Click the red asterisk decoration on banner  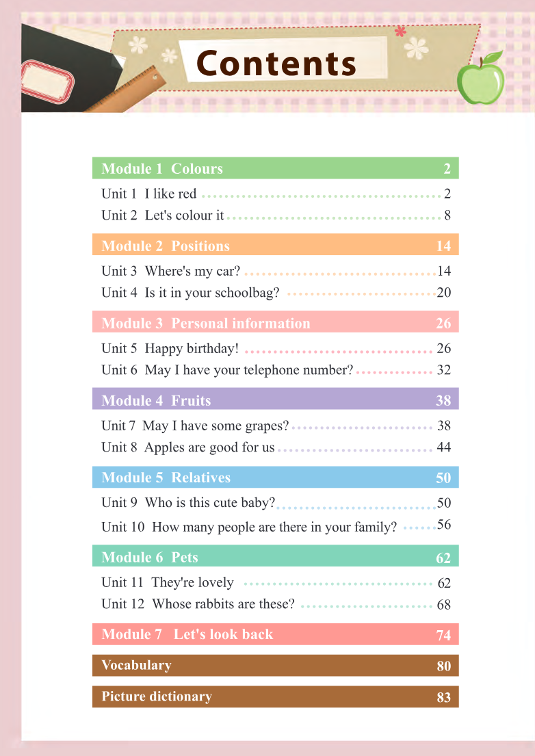[400, 32]
